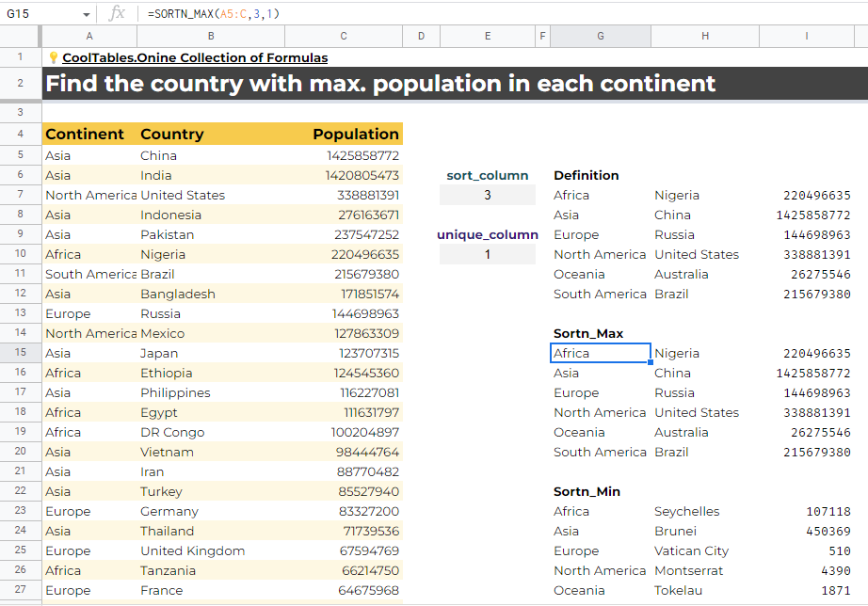Screen dimensions: 868x606
Task: Select the Sortn_Min label cell
Action: coord(601,491)
